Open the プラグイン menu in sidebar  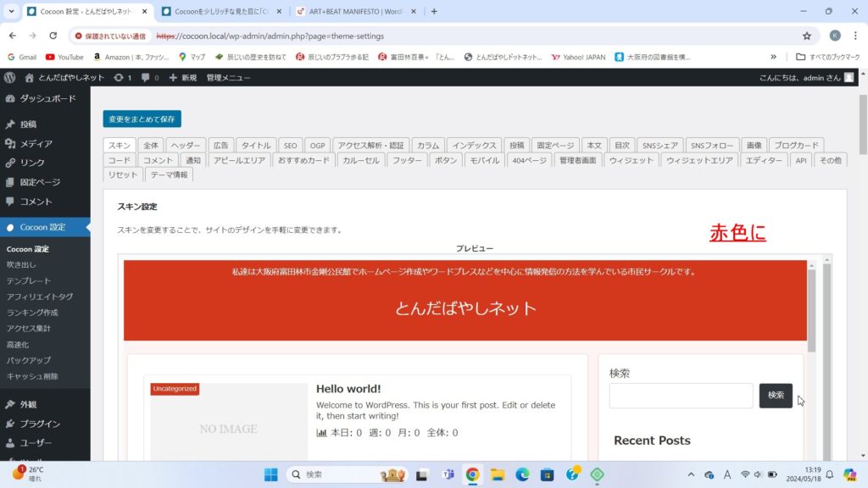pyautogui.click(x=40, y=424)
